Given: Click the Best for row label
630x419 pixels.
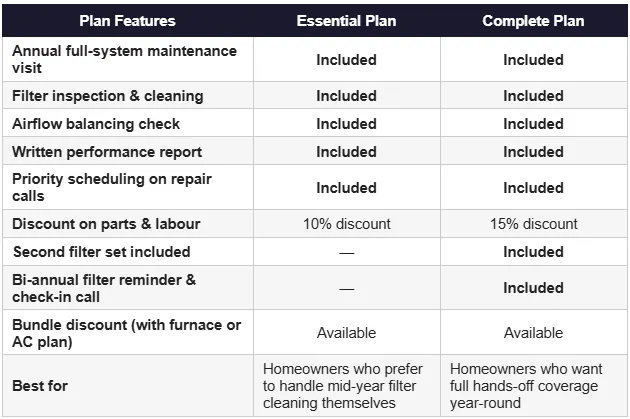Looking at the screenshot, I should [40, 386].
